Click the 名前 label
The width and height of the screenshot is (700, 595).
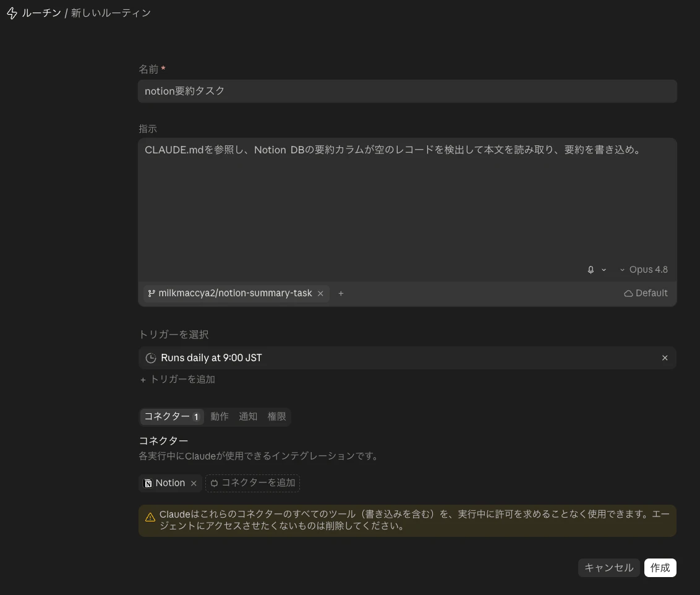(148, 69)
